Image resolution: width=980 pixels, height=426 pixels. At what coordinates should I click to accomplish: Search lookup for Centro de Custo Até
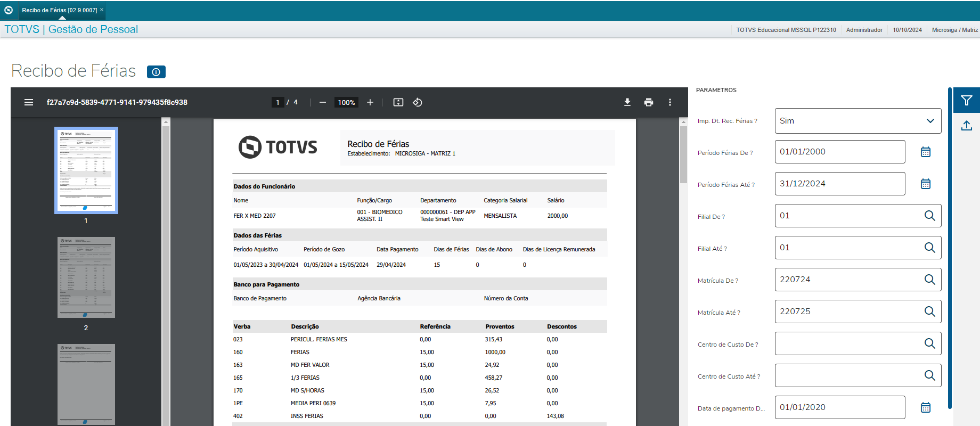tap(930, 375)
